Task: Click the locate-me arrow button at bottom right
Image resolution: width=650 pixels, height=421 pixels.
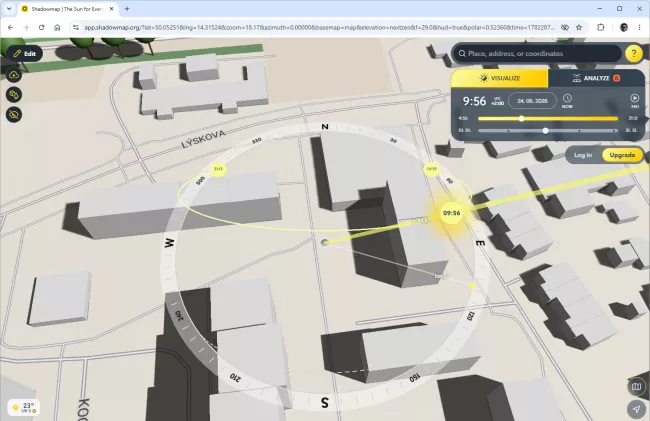Action: pos(636,409)
